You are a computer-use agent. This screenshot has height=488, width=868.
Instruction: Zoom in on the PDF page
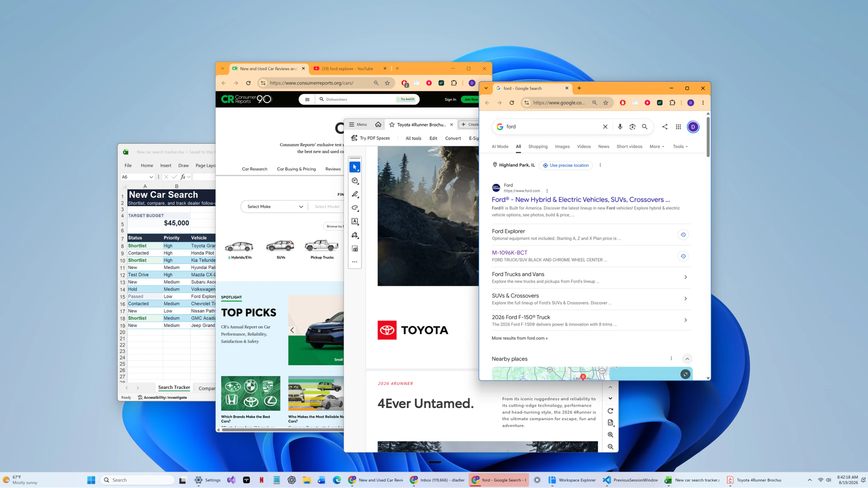(x=610, y=435)
